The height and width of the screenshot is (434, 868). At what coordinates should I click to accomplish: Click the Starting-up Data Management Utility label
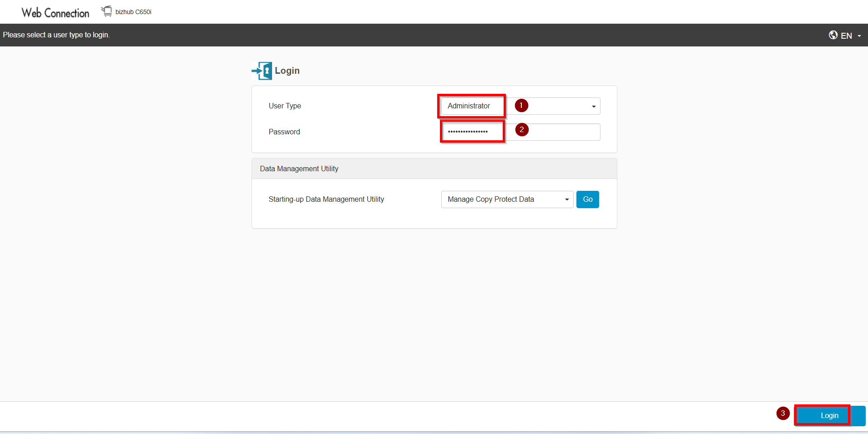click(326, 199)
